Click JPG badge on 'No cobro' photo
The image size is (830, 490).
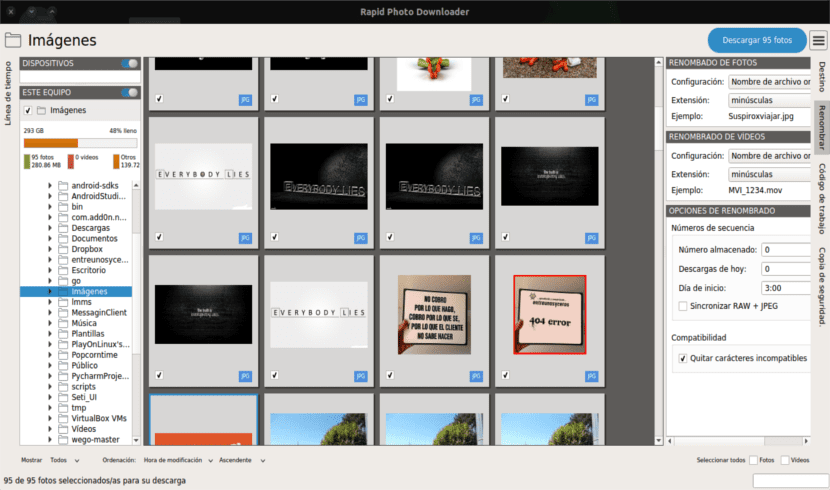coord(476,376)
